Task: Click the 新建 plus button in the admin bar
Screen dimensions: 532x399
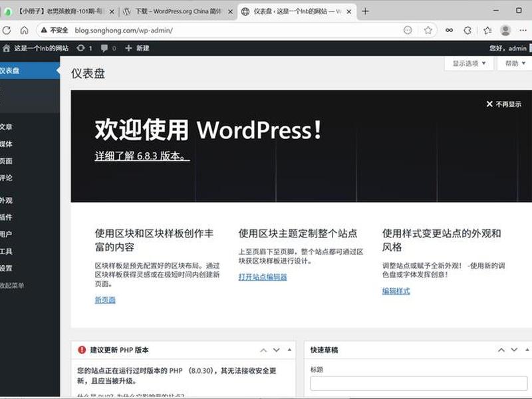Action: point(137,48)
